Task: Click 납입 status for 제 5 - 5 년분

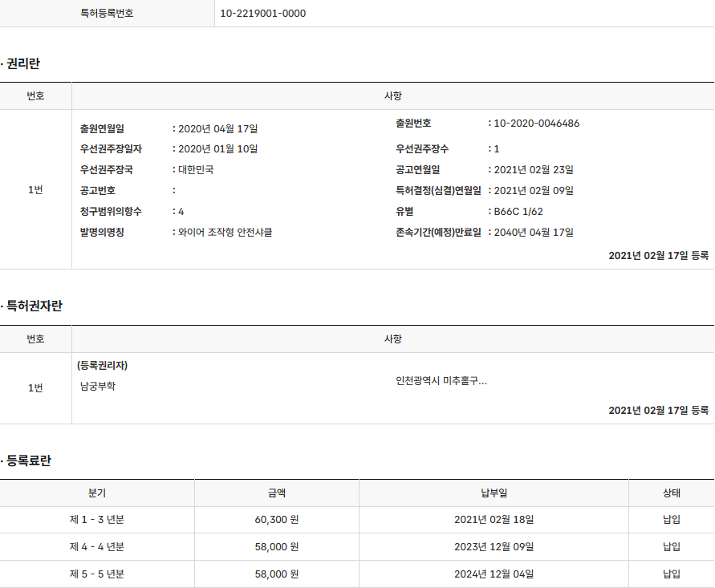Action: [672, 574]
